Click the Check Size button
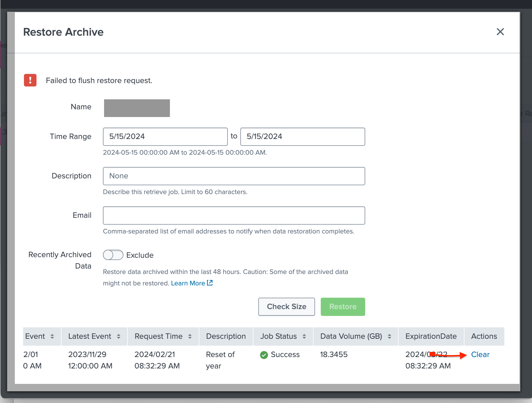Screen dimensions: 532x403 (286, 307)
